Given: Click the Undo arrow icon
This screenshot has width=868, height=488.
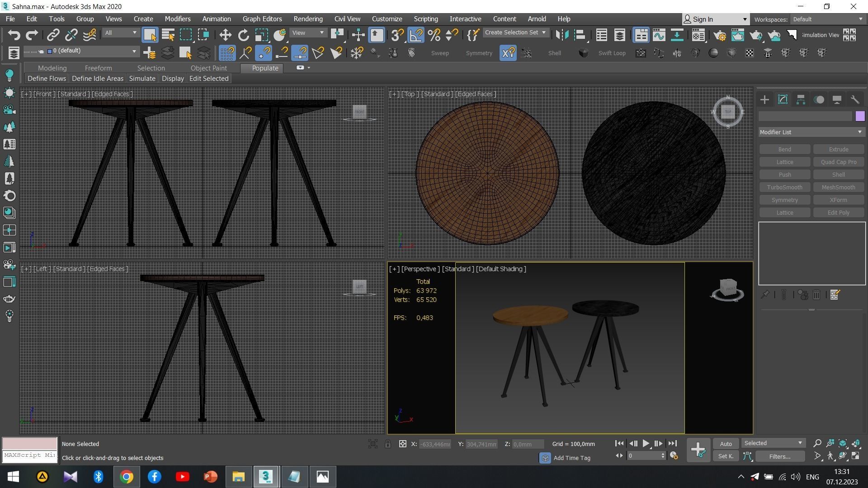Looking at the screenshot, I should 14,35.
